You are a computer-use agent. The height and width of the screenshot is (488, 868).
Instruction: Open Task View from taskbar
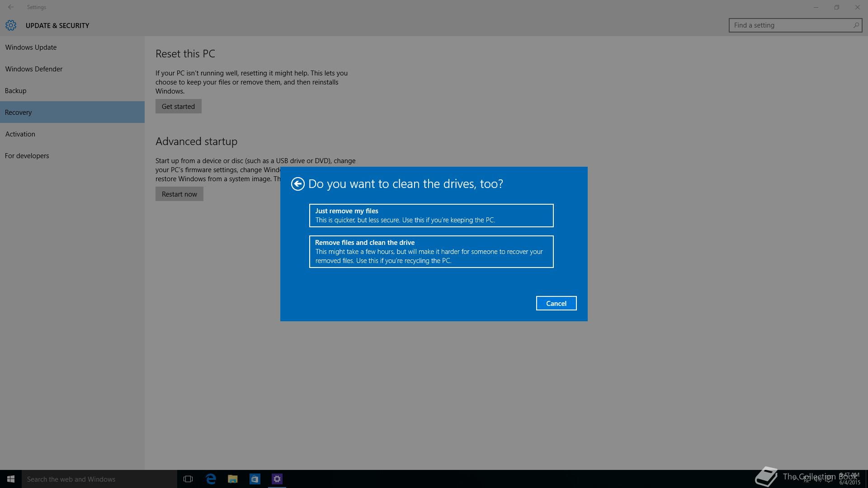tap(188, 479)
